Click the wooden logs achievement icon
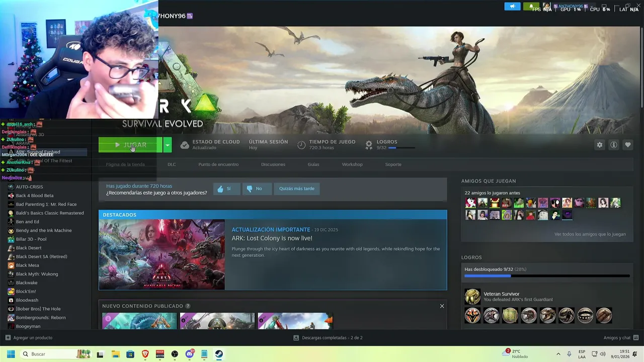Image resolution: width=644 pixels, height=362 pixels. tap(604, 315)
